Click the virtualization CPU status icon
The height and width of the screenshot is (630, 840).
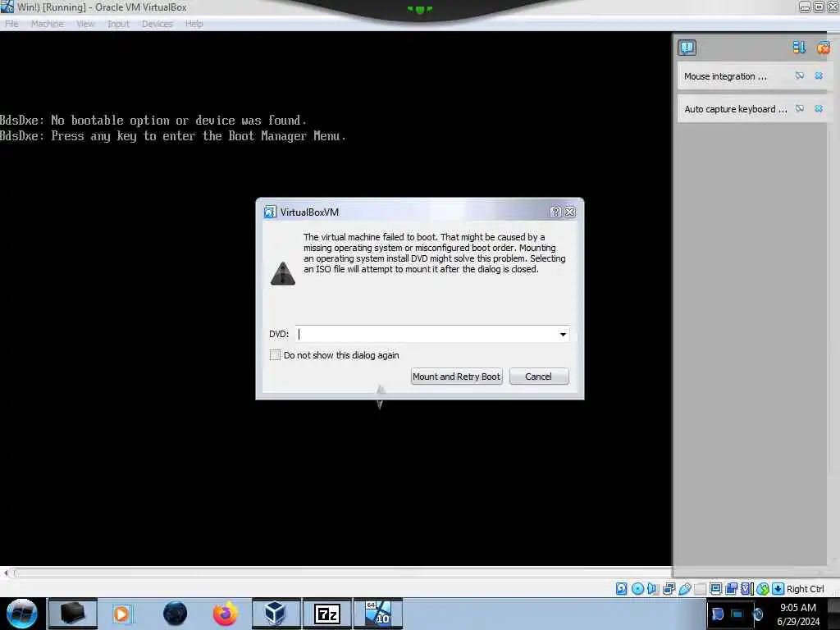[x=746, y=589]
